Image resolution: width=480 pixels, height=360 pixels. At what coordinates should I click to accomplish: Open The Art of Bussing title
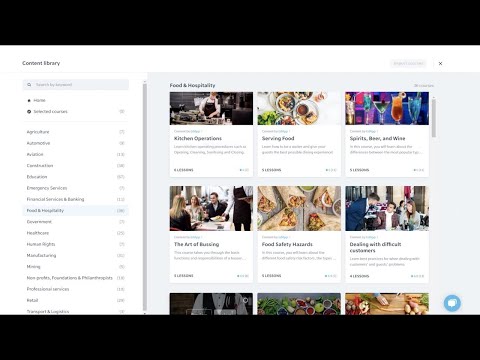196,244
